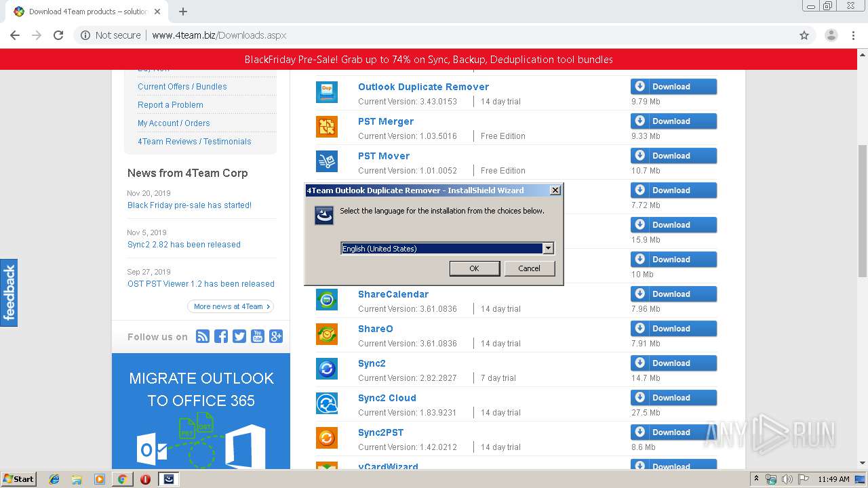
Task: Download PST Merger
Action: pos(673,121)
